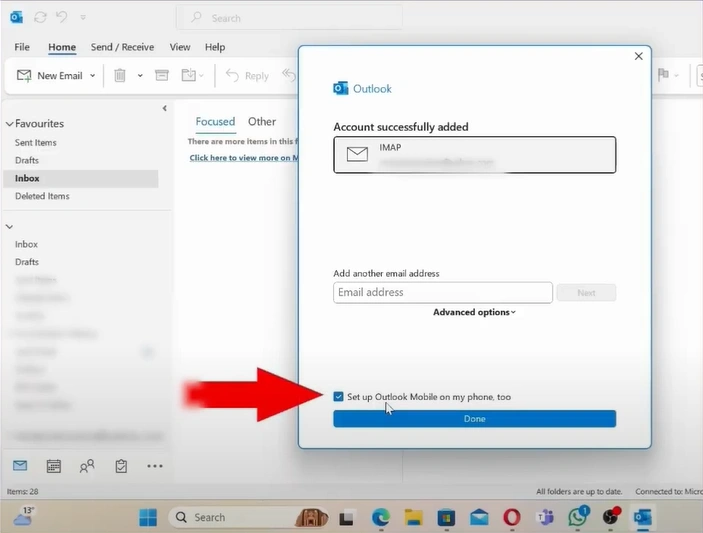Select Drafts under Favourites

pos(27,160)
